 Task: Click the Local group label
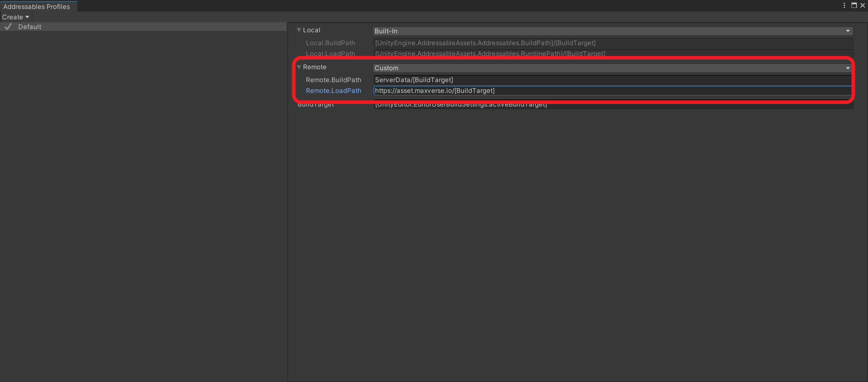pos(312,30)
